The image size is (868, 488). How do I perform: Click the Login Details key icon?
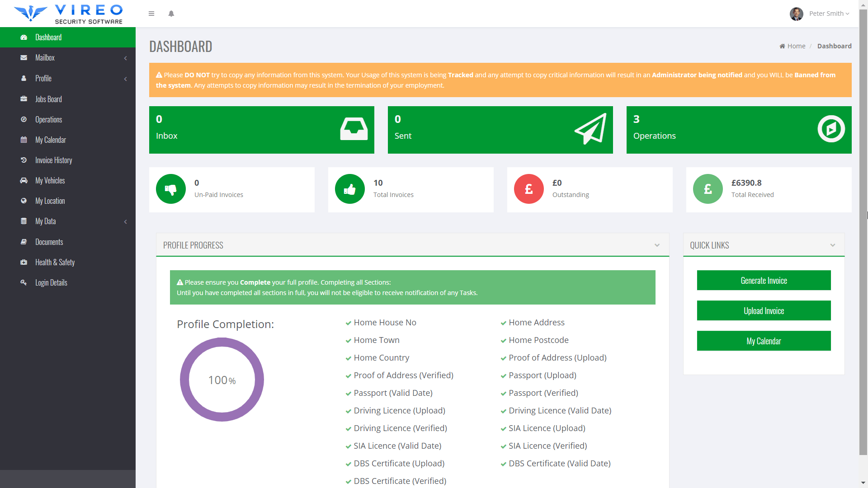click(24, 282)
